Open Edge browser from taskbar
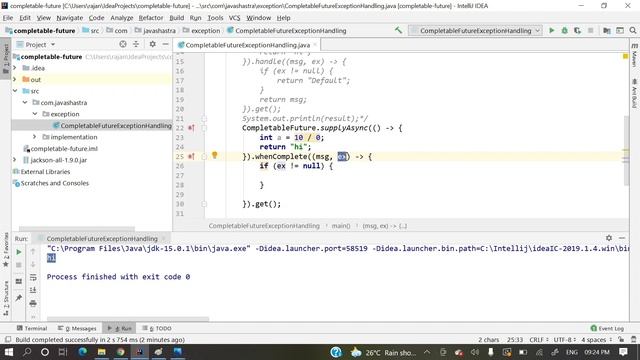 pos(82,352)
